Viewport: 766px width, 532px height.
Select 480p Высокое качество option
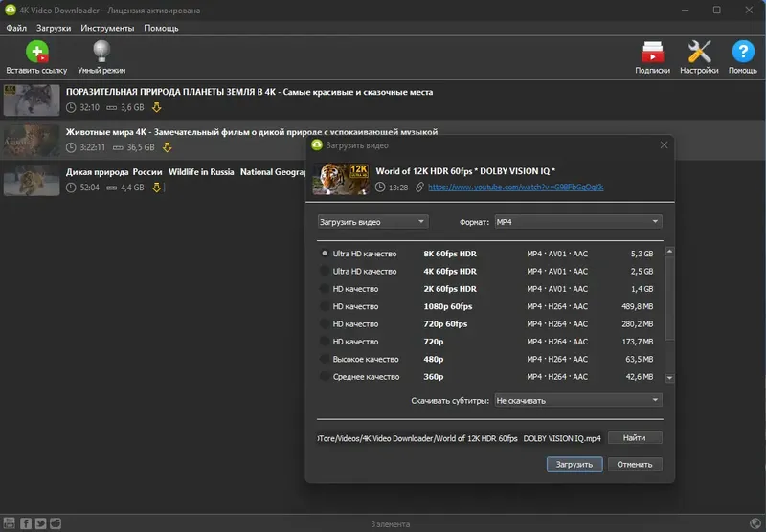coord(325,359)
